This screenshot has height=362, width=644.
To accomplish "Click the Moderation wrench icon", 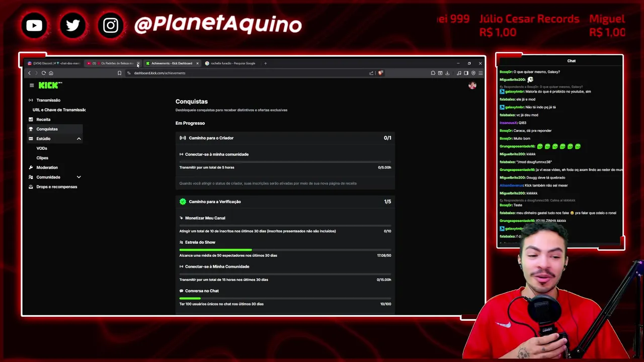I will (31, 167).
